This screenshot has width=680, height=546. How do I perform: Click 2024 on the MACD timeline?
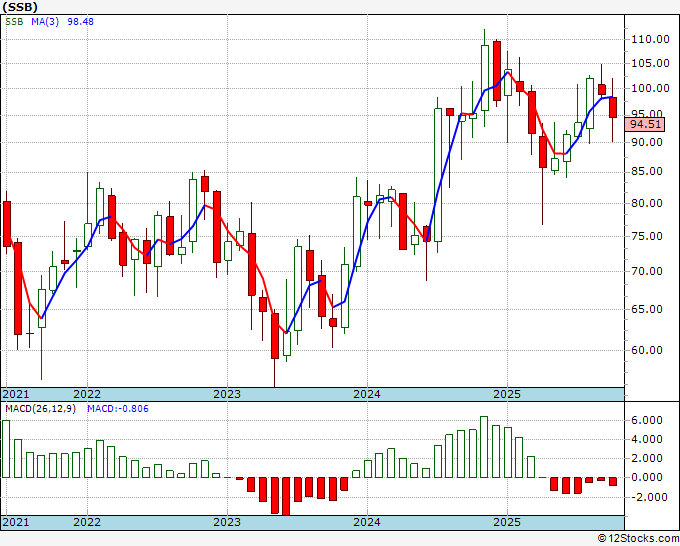(367, 522)
